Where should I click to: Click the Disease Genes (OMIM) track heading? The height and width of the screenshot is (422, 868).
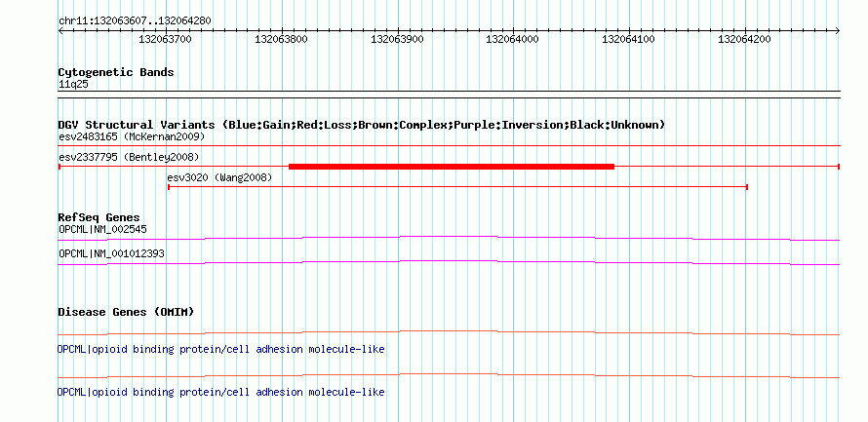pyautogui.click(x=126, y=312)
